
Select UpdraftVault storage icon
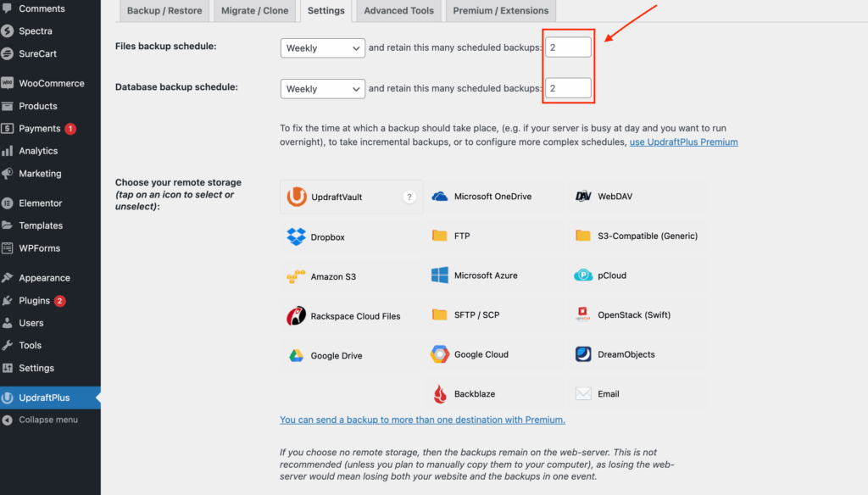coord(297,197)
